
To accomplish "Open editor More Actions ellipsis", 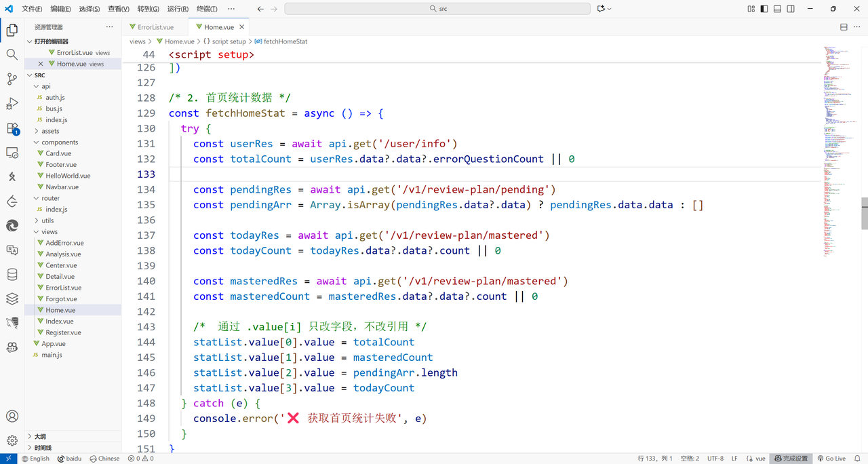I will (x=857, y=27).
